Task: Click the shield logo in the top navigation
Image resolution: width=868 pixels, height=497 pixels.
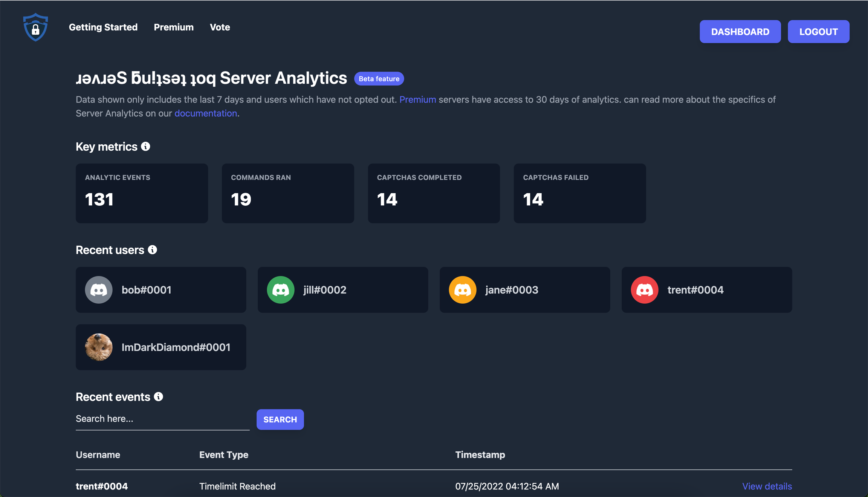Action: tap(35, 26)
